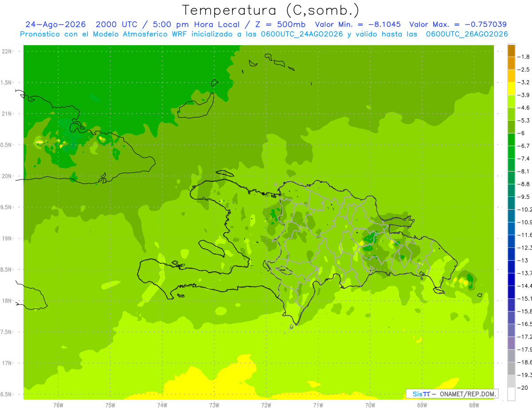Click the '18N' latitude label
This screenshot has height=411, width=532.
tap(8, 301)
